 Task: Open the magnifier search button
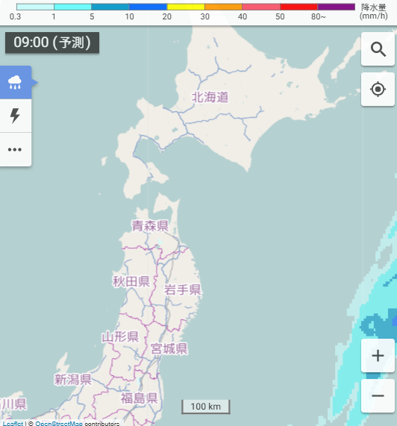(378, 49)
